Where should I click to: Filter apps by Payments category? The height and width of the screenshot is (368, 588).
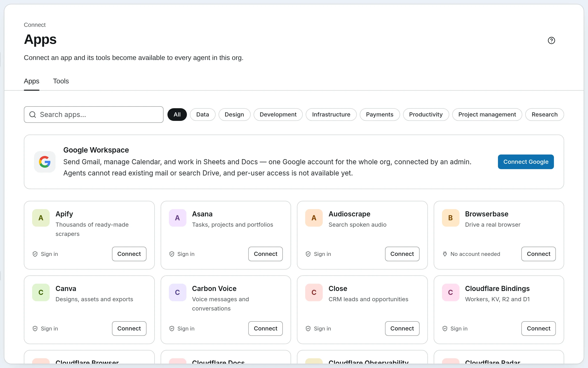click(x=380, y=115)
